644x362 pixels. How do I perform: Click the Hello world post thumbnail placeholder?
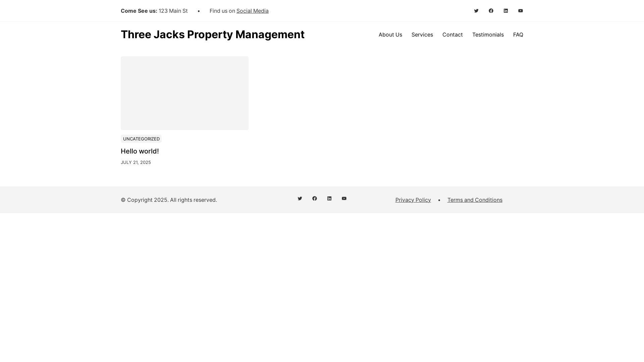[x=184, y=93]
